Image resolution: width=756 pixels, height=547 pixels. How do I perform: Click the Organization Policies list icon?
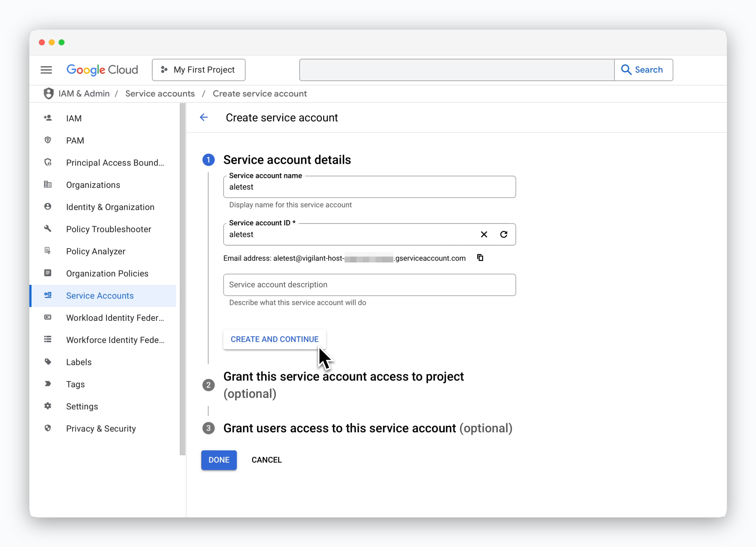click(48, 273)
